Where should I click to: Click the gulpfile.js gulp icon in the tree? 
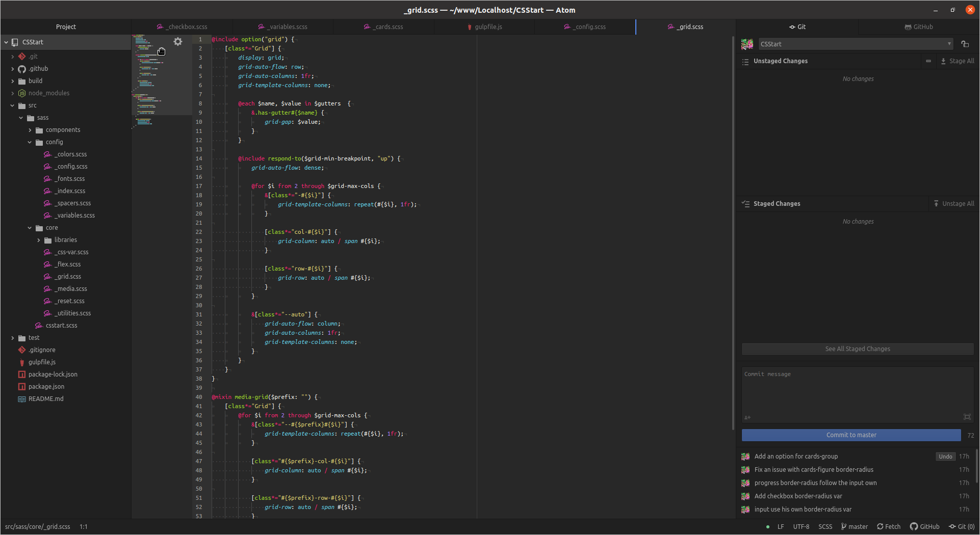coord(22,362)
